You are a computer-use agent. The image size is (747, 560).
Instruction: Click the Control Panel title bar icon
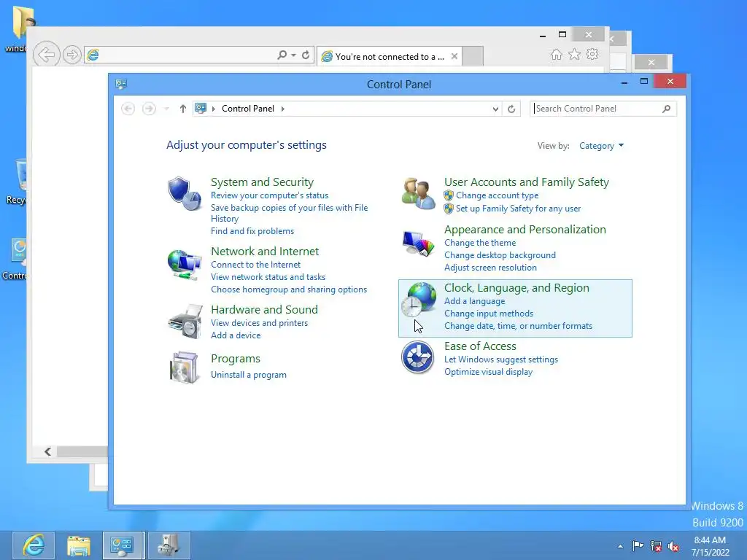coord(121,85)
